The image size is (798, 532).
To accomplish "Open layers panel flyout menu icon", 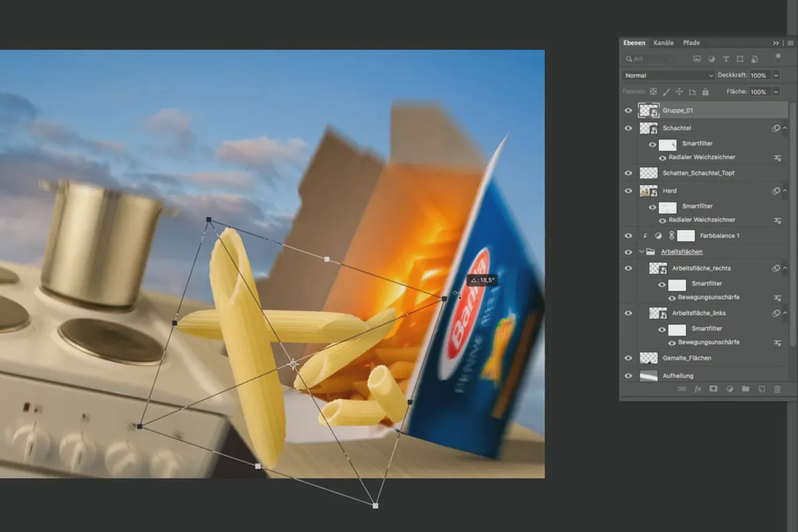I will (x=791, y=43).
